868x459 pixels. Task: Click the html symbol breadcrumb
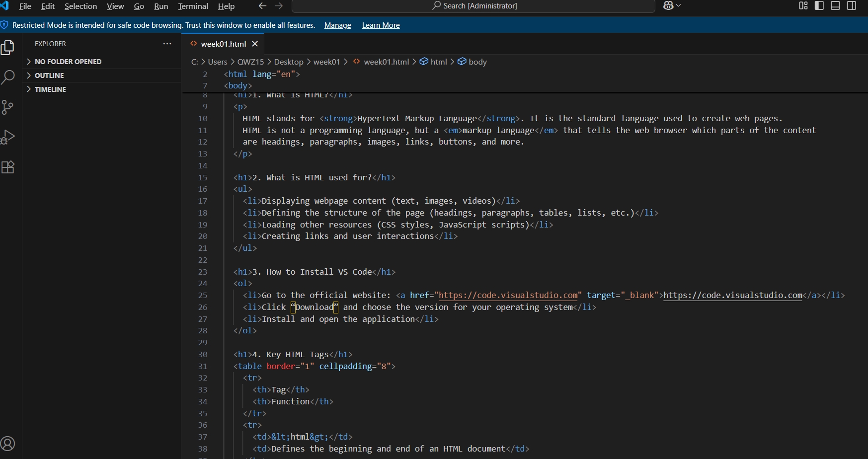pyautogui.click(x=434, y=62)
